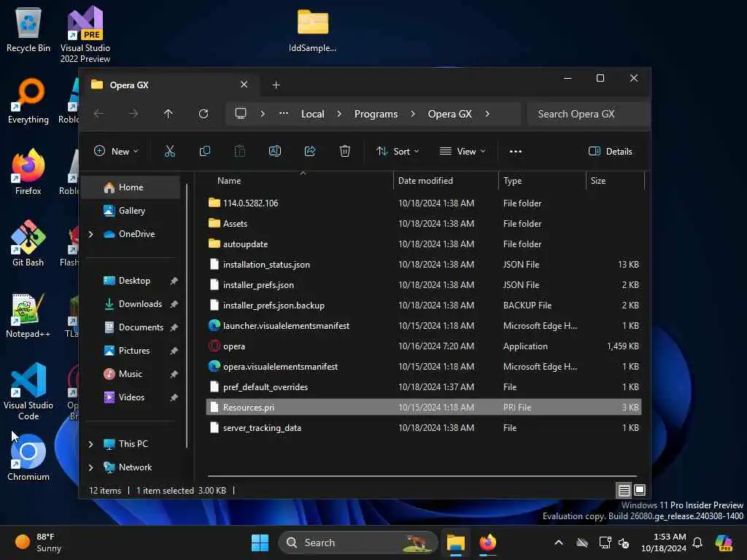The width and height of the screenshot is (747, 560).
Task: Open notification bell in system tray
Action: pos(697,542)
